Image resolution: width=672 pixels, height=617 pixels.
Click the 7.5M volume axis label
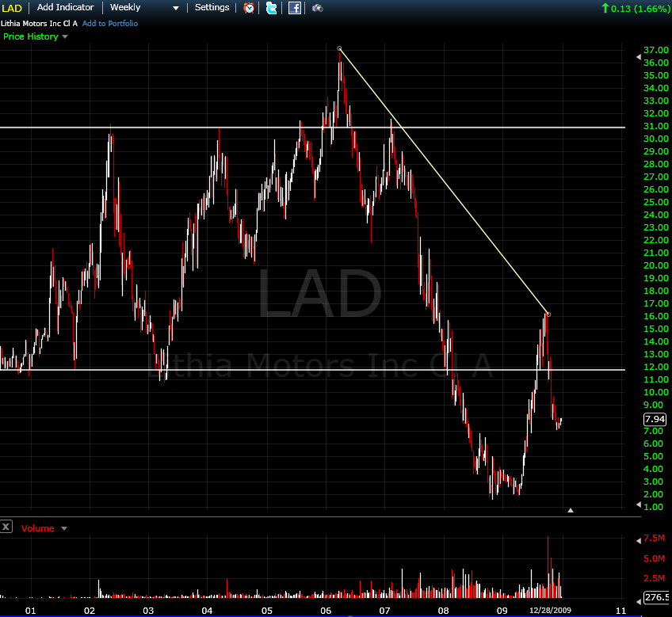pyautogui.click(x=655, y=538)
